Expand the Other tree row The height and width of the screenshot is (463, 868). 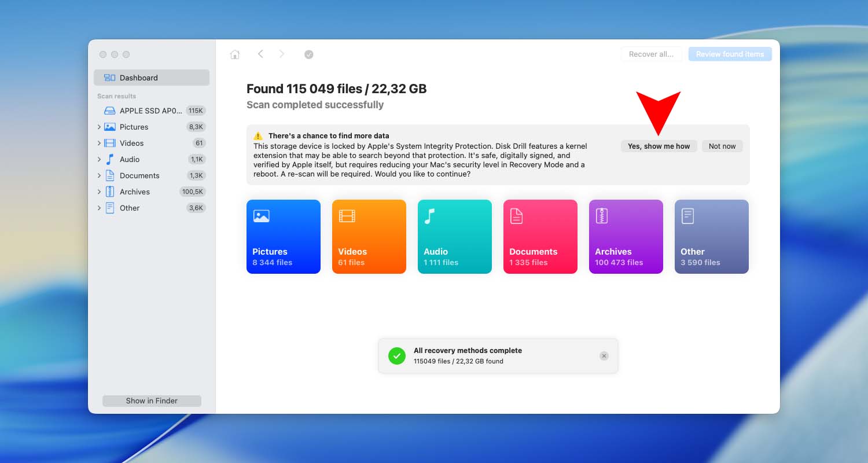pos(99,208)
